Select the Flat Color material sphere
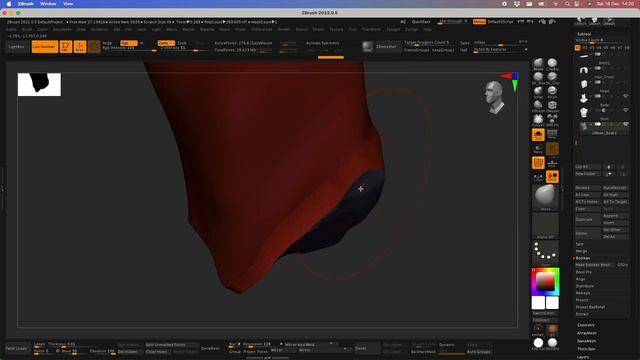Viewport: 640px width, 360px height. click(538, 343)
